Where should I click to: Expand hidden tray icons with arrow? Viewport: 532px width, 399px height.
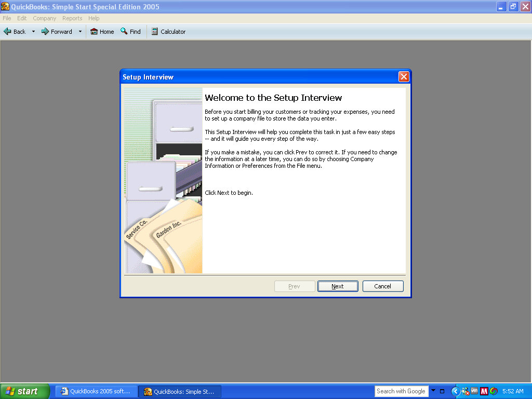456,391
